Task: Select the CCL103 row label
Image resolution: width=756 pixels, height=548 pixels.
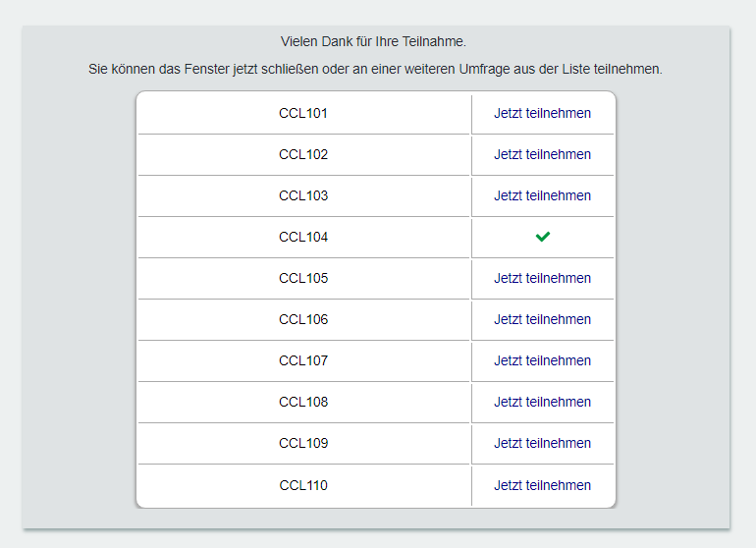Action: coord(303,195)
